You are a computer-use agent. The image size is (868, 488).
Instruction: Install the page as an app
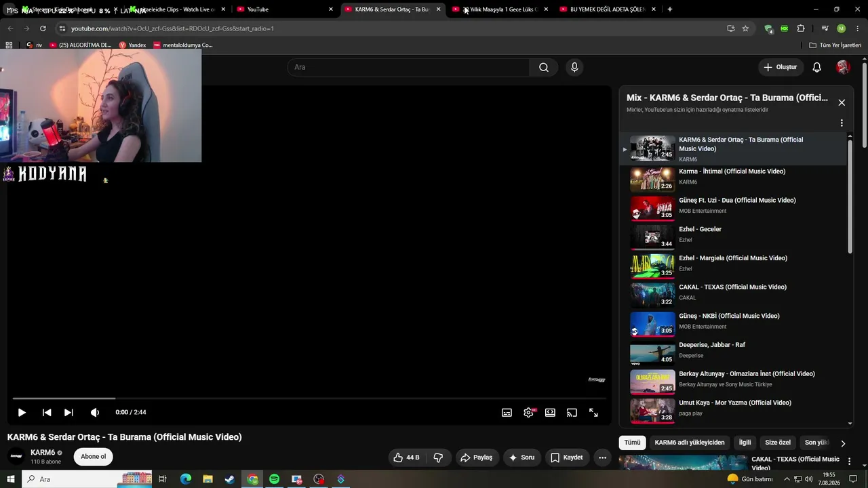tap(730, 28)
